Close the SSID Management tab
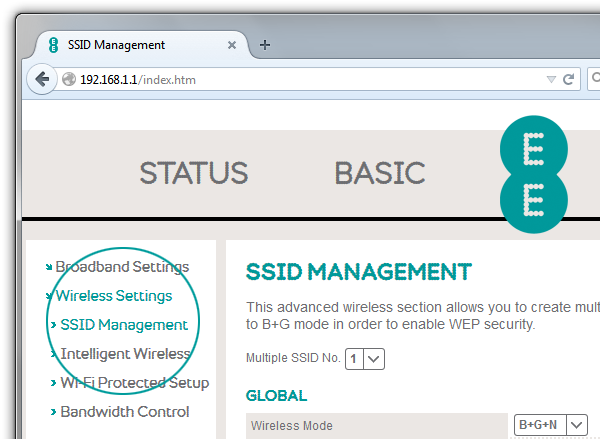Screen dimensions: 600x439 point(232,45)
